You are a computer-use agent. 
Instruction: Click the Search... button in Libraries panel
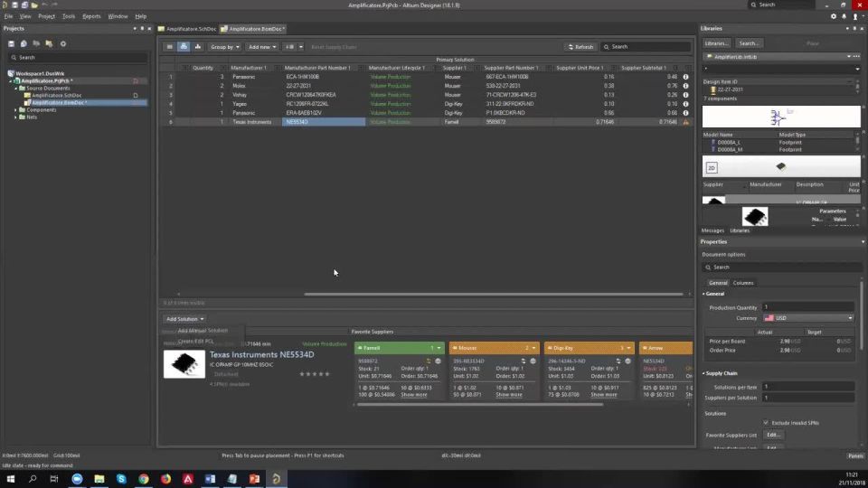click(x=749, y=43)
